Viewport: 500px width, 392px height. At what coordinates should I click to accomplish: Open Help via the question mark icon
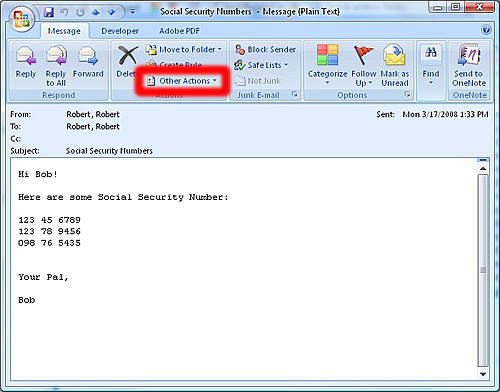click(x=486, y=30)
